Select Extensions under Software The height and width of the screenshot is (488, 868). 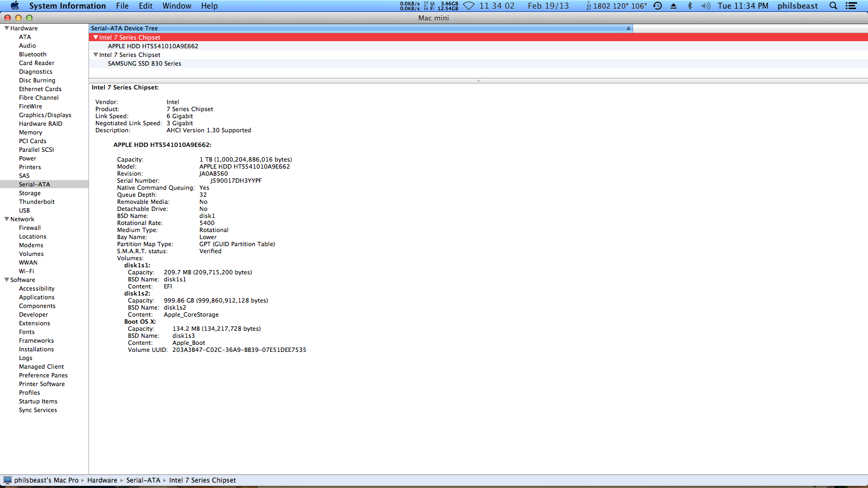pos(34,323)
